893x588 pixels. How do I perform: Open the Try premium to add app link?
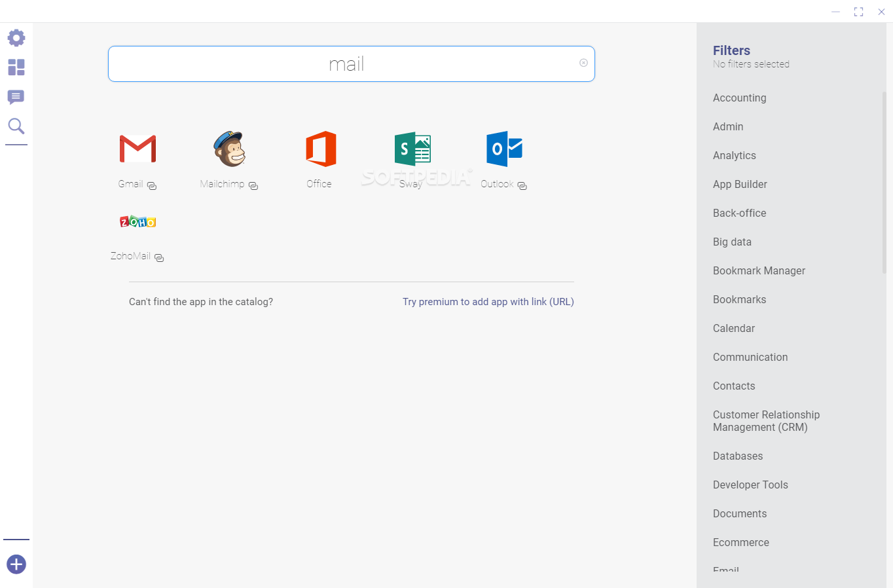click(x=488, y=302)
